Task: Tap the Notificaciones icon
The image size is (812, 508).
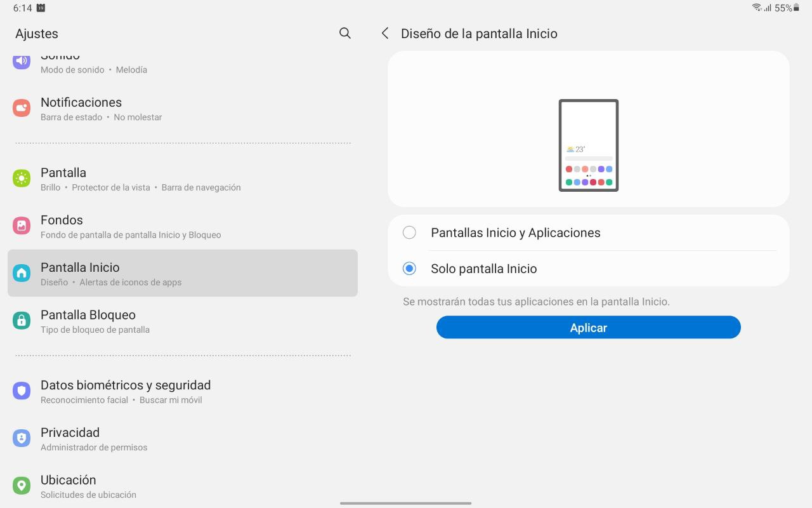Action: (22, 108)
